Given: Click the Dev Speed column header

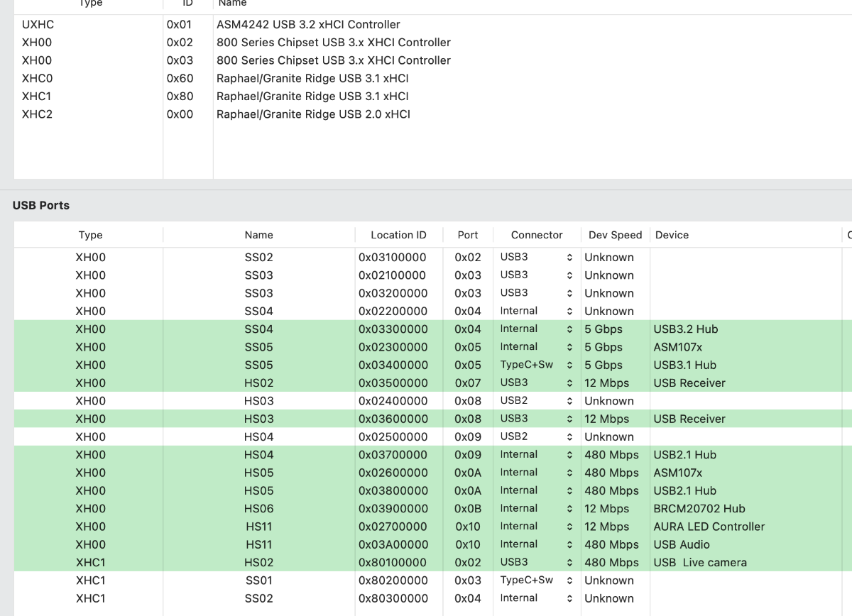Looking at the screenshot, I should pos(615,235).
